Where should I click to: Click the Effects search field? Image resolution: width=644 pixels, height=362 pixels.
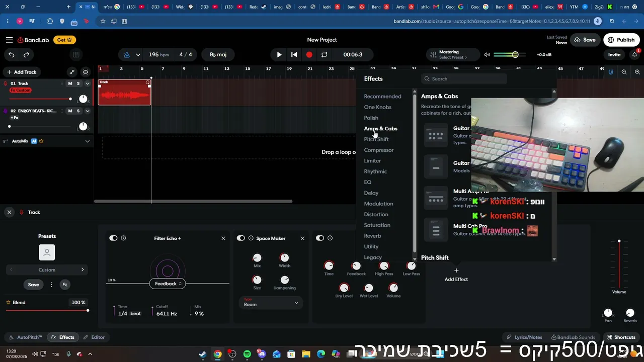pos(464,79)
